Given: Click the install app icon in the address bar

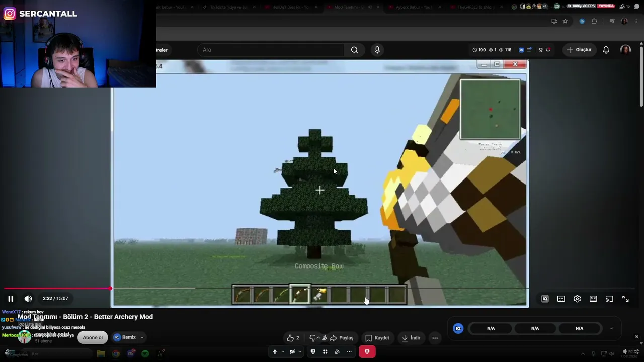Looking at the screenshot, I should pos(554,21).
